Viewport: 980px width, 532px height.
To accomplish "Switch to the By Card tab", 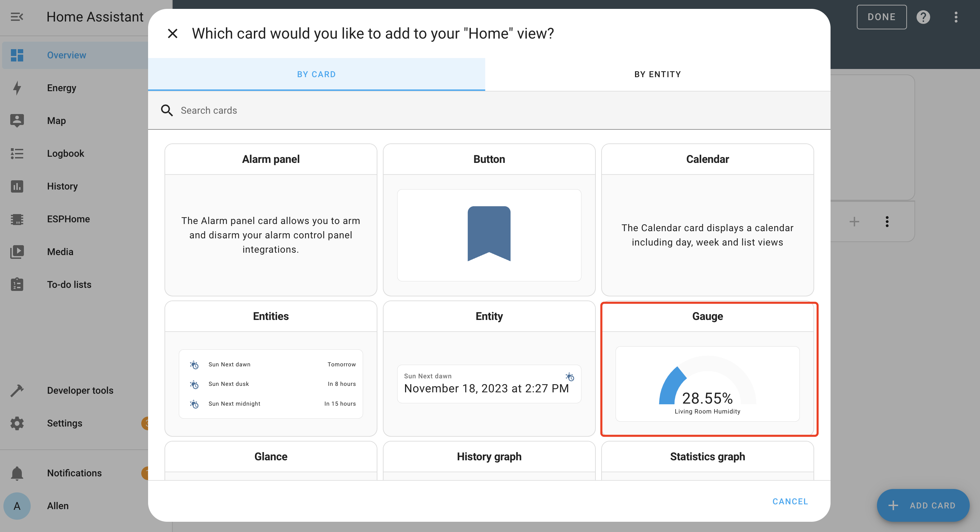I will [316, 74].
